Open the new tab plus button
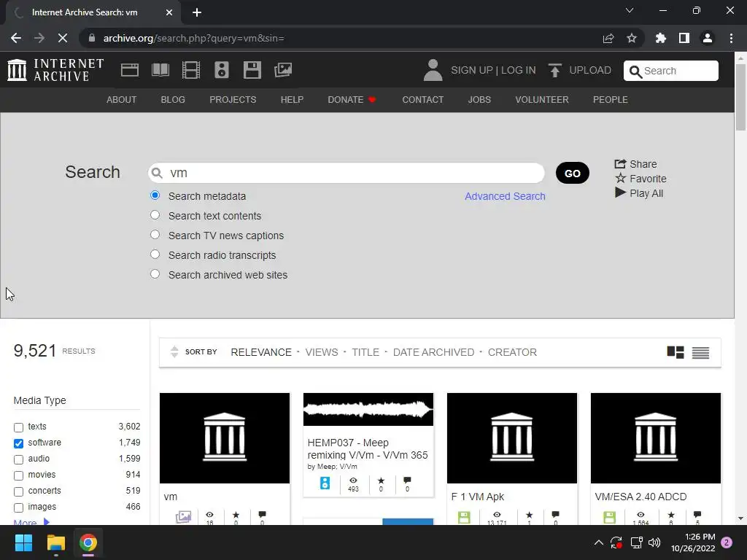Image resolution: width=747 pixels, height=560 pixels. pos(197,12)
